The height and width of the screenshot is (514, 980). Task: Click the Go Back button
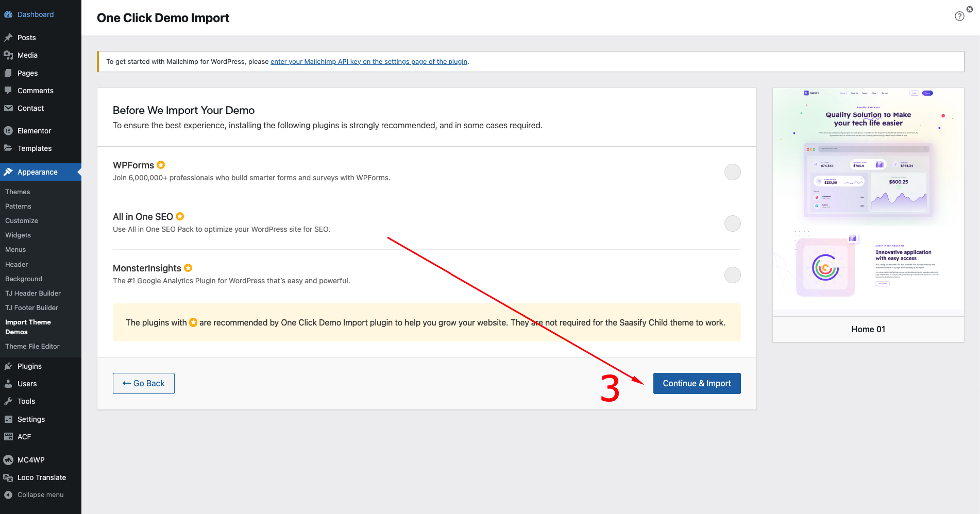click(x=144, y=383)
